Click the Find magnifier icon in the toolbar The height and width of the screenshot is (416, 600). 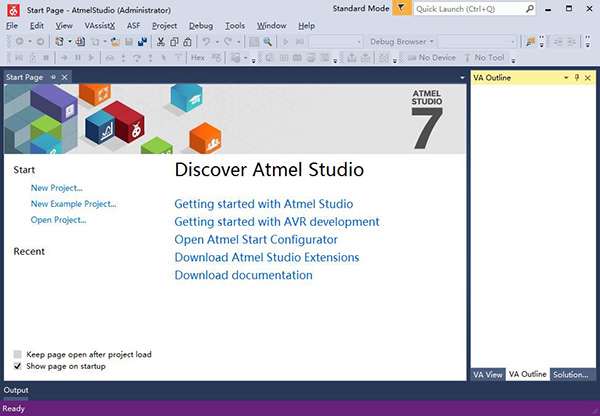(268, 42)
